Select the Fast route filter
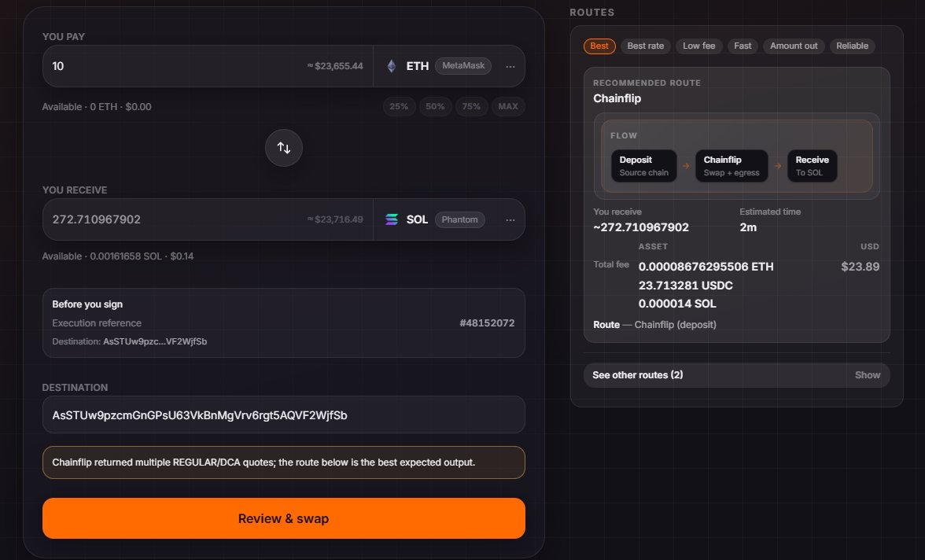 coord(743,46)
